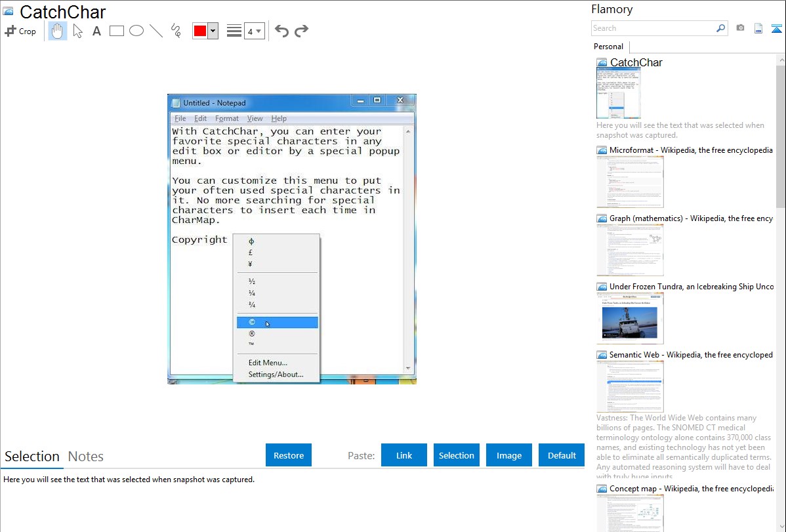Click the icon beside Microformat entry
Viewport: 786px width, 532px height.
click(x=602, y=150)
